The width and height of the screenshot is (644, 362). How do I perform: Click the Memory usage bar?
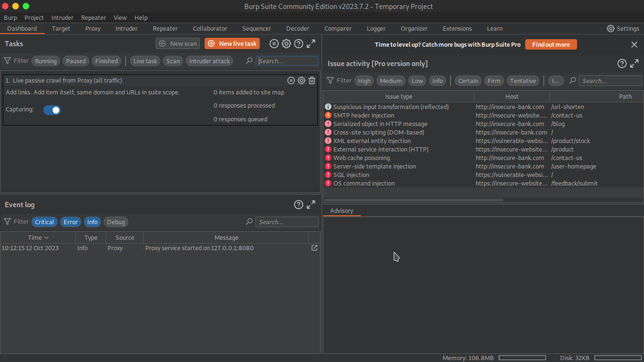522,358
